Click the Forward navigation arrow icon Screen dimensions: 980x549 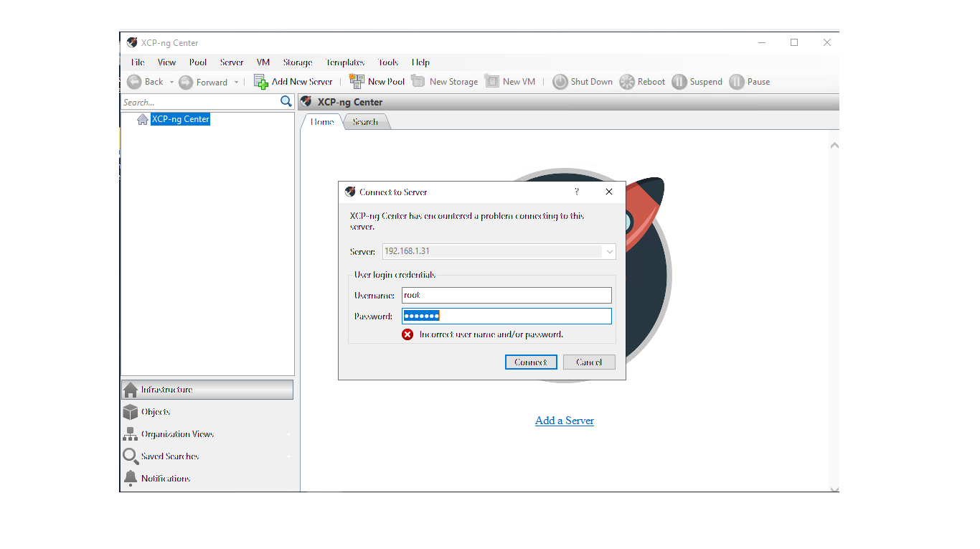pyautogui.click(x=186, y=82)
